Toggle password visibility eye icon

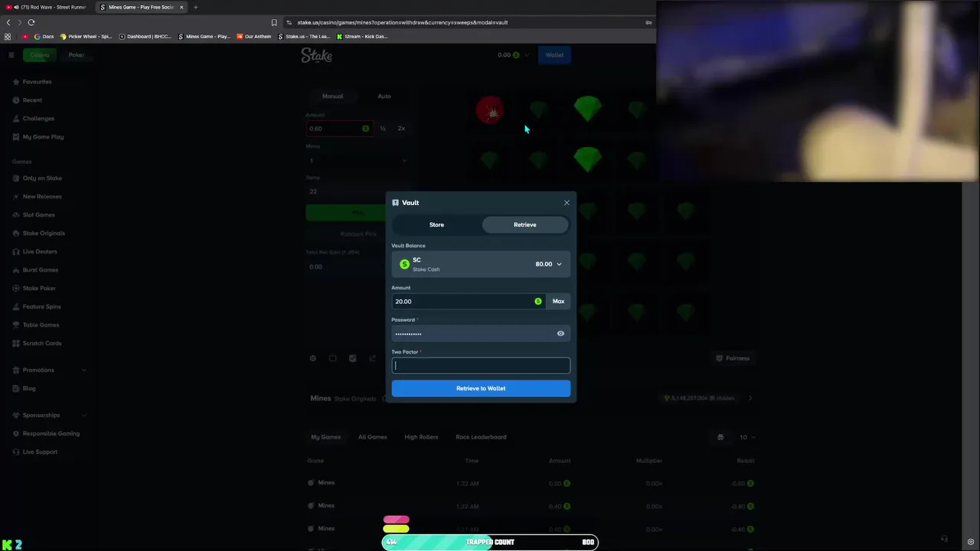pyautogui.click(x=560, y=334)
